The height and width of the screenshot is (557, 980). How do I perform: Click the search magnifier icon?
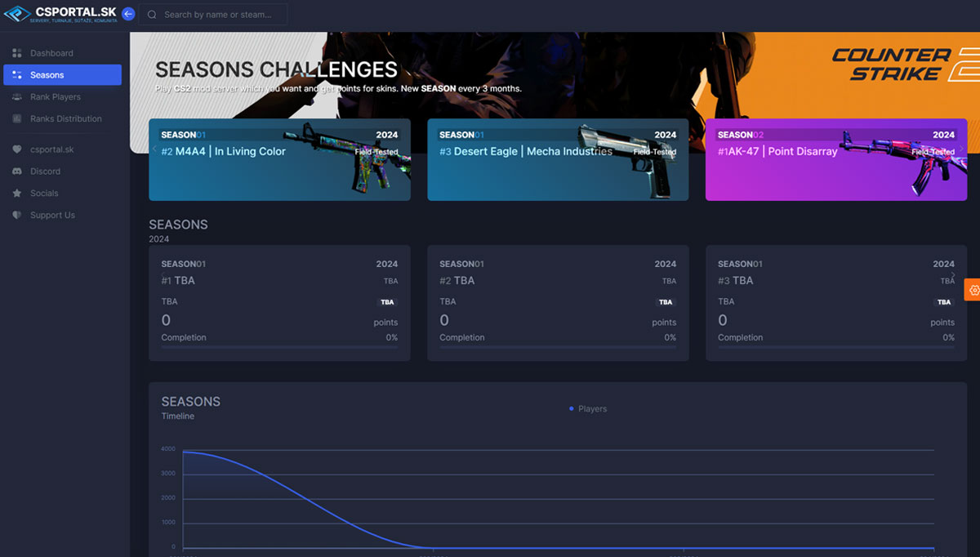(152, 15)
